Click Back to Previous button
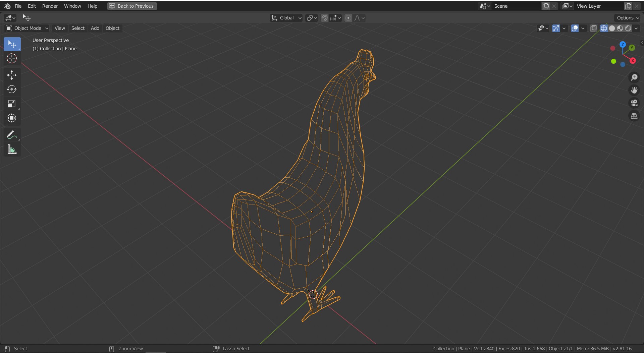 coord(132,6)
